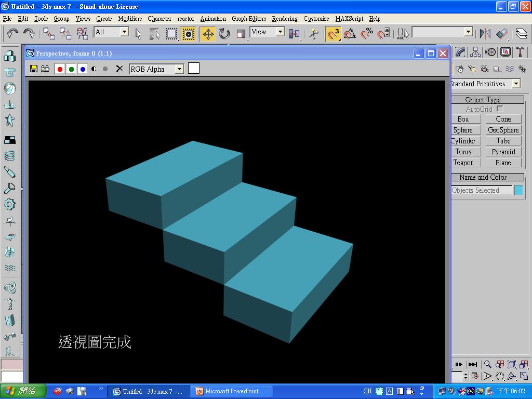Open the Rendering menu
The width and height of the screenshot is (532, 399).
(285, 19)
